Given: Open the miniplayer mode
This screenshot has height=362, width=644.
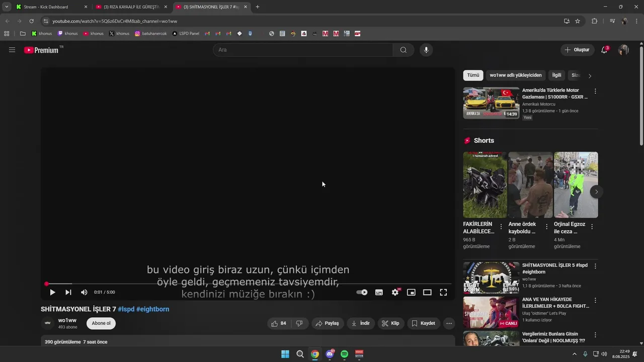Looking at the screenshot, I should 411,292.
